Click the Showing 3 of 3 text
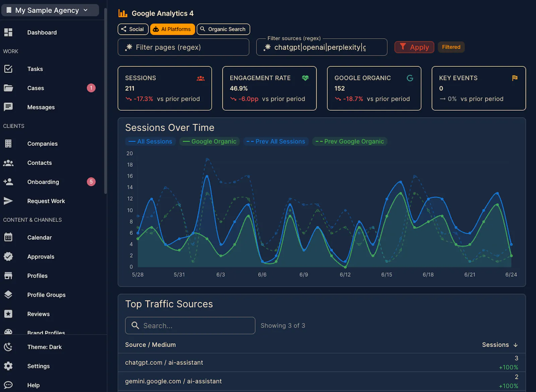This screenshot has height=392, width=536. point(283,325)
